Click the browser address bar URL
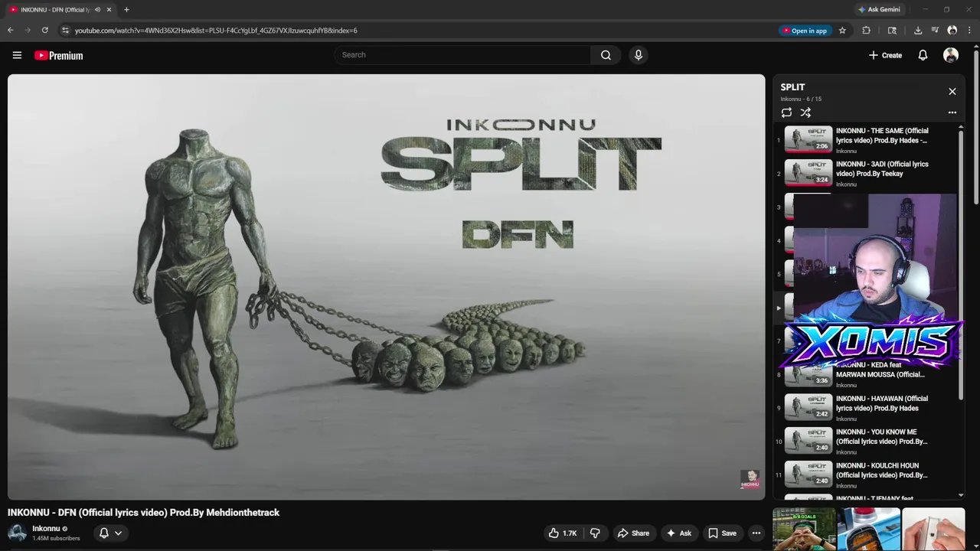 pyautogui.click(x=216, y=31)
